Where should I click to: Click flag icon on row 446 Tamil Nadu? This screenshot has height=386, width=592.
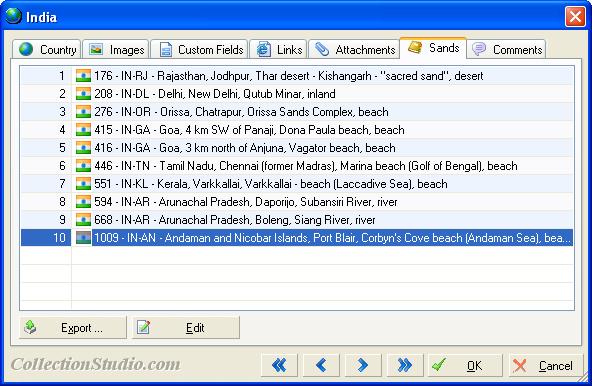[83, 166]
